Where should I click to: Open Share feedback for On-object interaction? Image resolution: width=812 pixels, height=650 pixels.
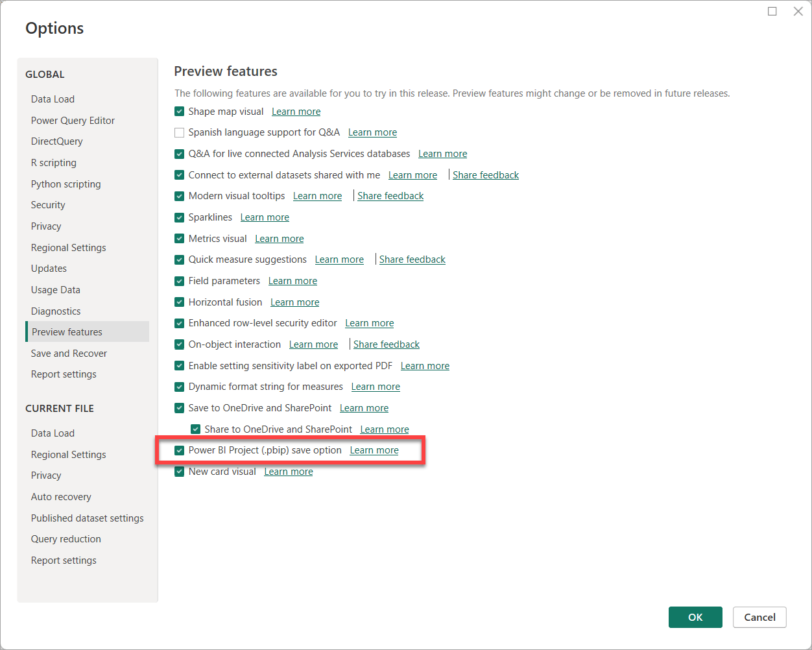(x=387, y=344)
